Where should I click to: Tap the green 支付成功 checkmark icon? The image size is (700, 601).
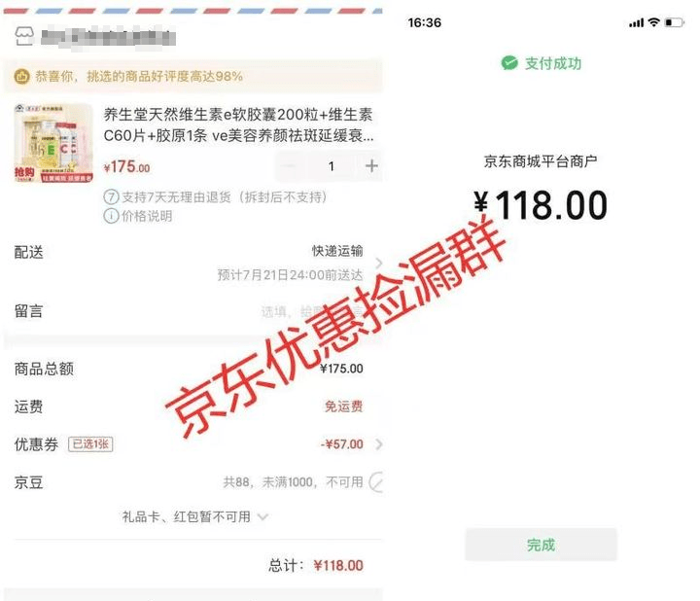click(x=509, y=63)
